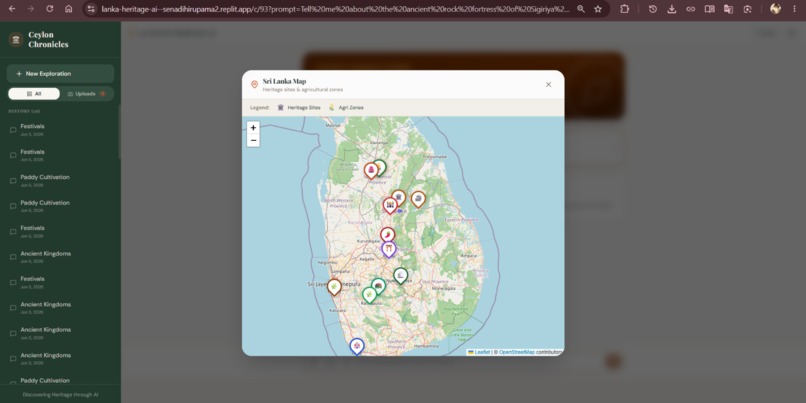Open the browser profile avatar
Screen dimensions: 806x403
coord(775,9)
